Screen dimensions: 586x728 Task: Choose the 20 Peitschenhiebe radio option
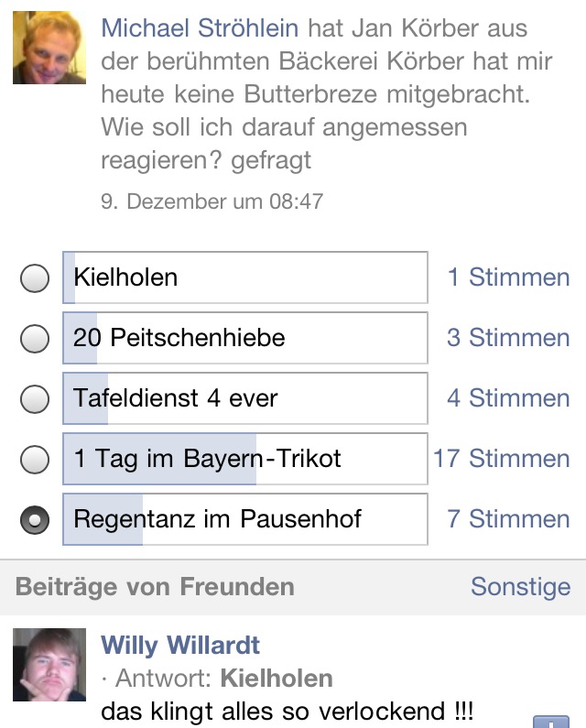coord(35,339)
